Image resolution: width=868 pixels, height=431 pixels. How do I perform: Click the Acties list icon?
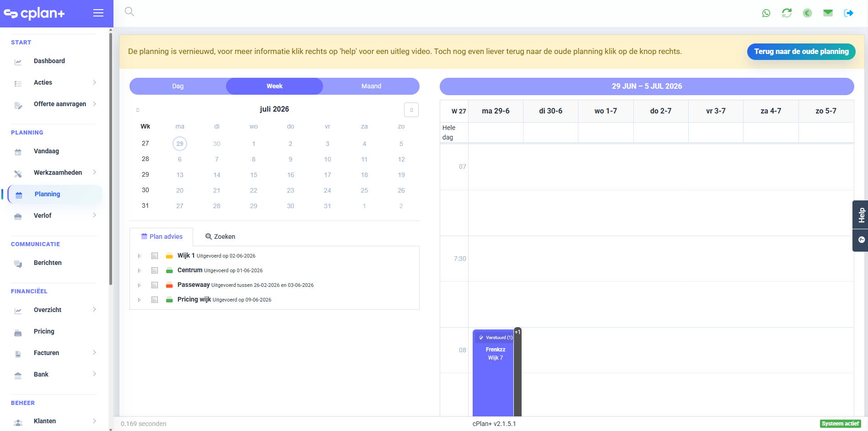pyautogui.click(x=18, y=83)
